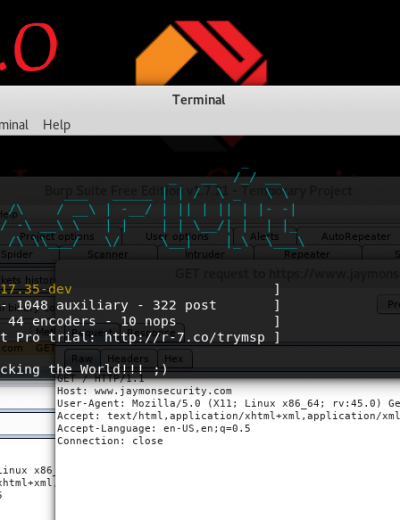The image size is (400, 520).
Task: Open the http://r-7.co/trymsp link in terminal
Action: [x=185, y=337]
